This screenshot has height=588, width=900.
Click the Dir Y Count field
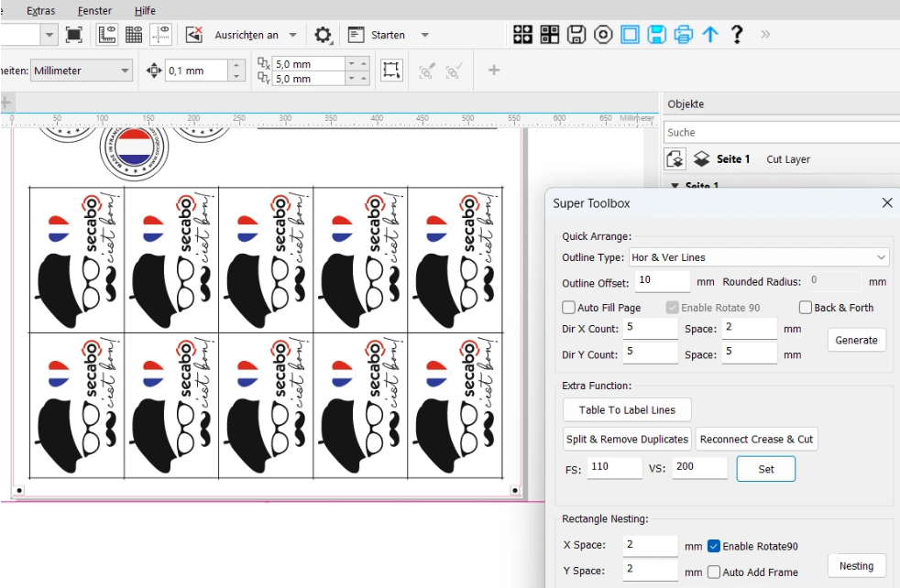pyautogui.click(x=651, y=353)
